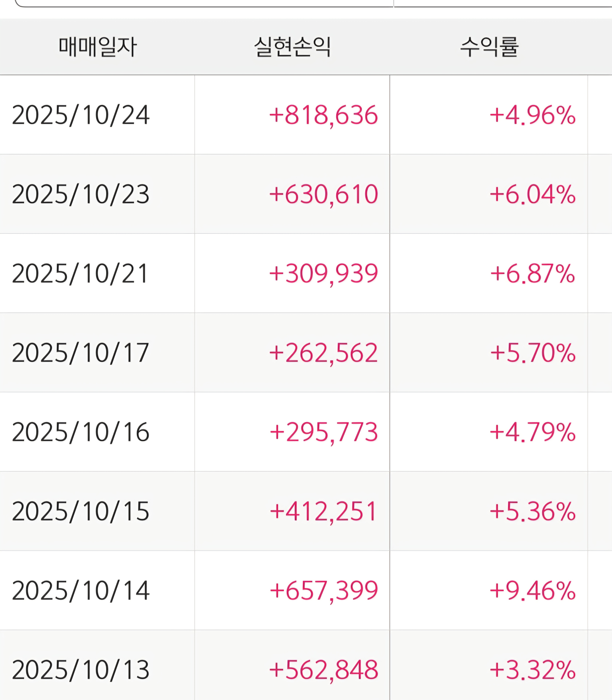Click the +4.96% return rate cell
Image resolution: width=612 pixels, height=700 pixels.
pyautogui.click(x=532, y=115)
